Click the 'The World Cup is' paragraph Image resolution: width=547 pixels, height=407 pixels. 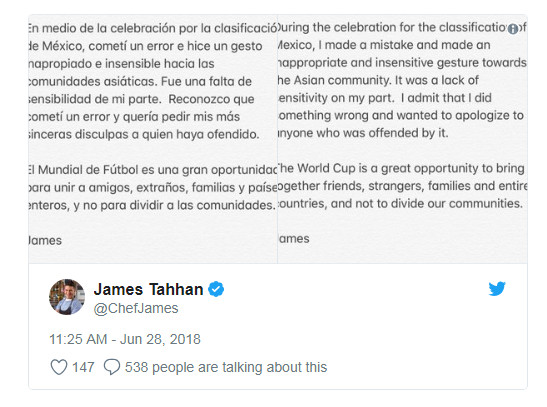403,186
